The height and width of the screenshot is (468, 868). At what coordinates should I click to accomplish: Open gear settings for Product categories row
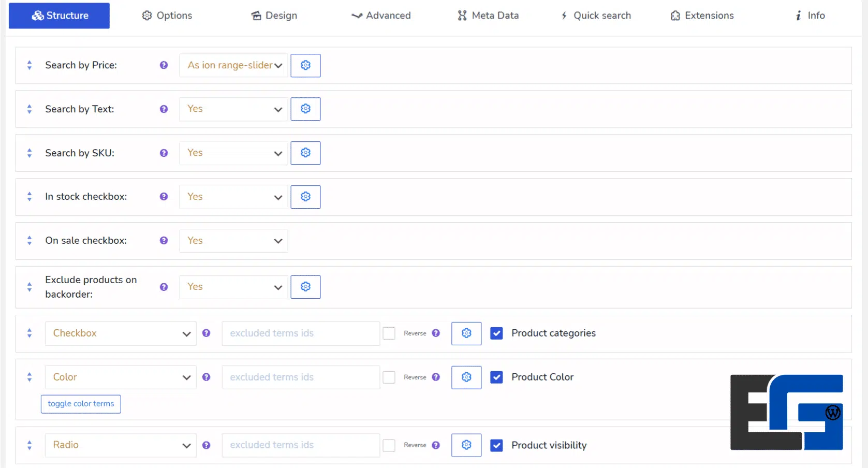(466, 333)
